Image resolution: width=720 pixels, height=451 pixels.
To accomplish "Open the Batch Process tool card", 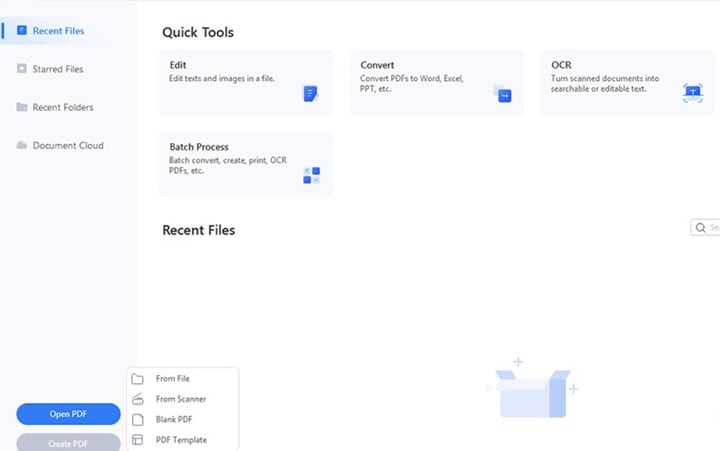I will pos(245,163).
